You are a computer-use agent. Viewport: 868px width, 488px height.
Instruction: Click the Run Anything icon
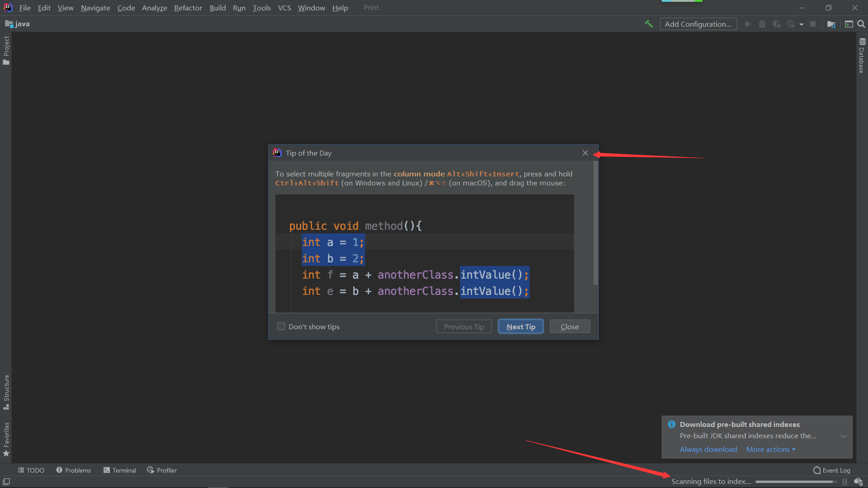(849, 24)
